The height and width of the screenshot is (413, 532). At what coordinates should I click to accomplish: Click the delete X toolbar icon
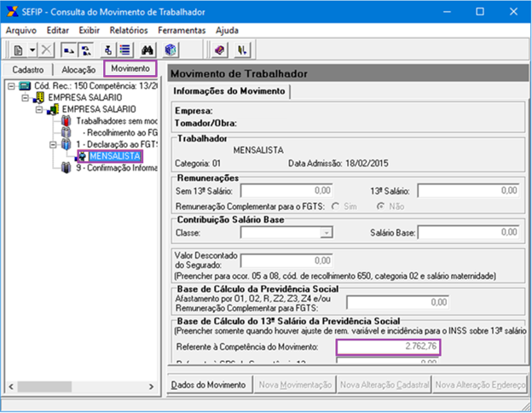[x=46, y=50]
